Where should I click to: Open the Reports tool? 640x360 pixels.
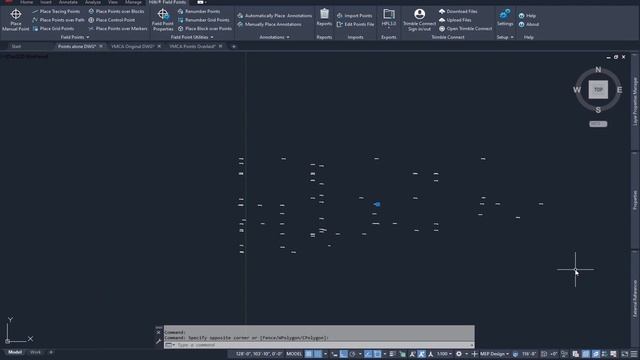click(x=324, y=18)
